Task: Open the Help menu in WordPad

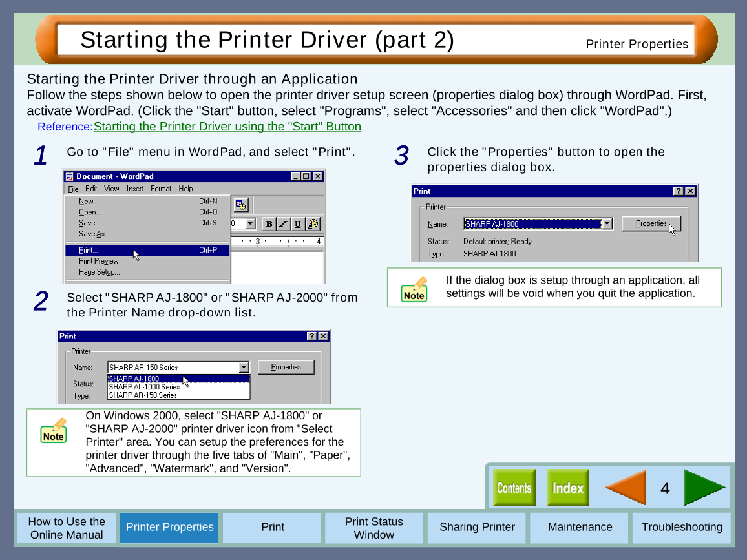Action: click(x=186, y=189)
